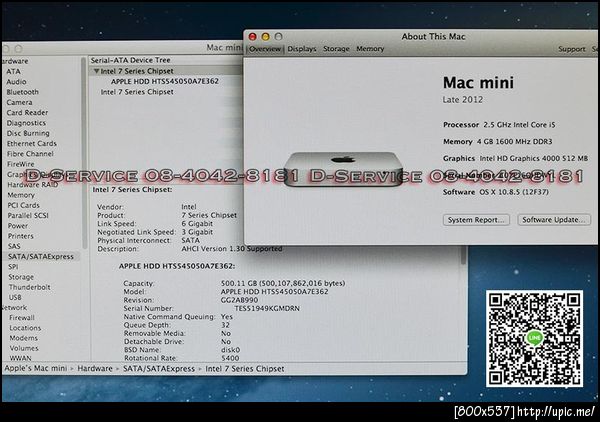Click Intel 7 Series Chipset in the path bar
The width and height of the screenshot is (600, 422).
coord(245,369)
